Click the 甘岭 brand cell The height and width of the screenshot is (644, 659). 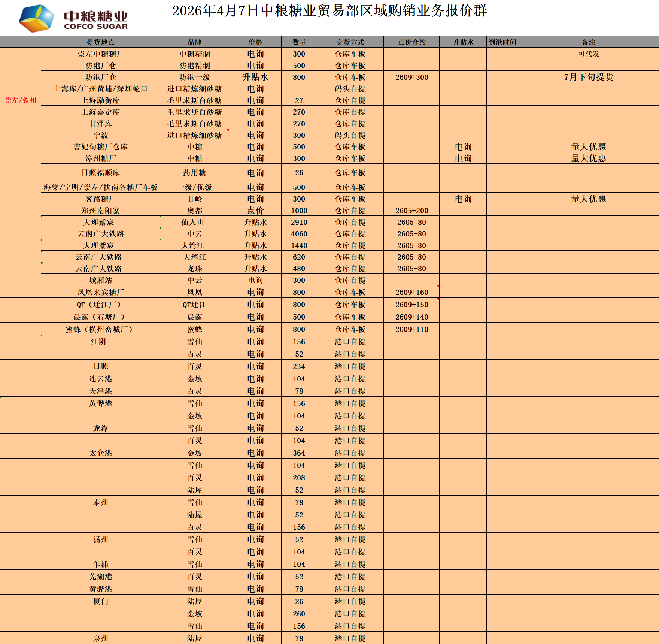coord(194,199)
